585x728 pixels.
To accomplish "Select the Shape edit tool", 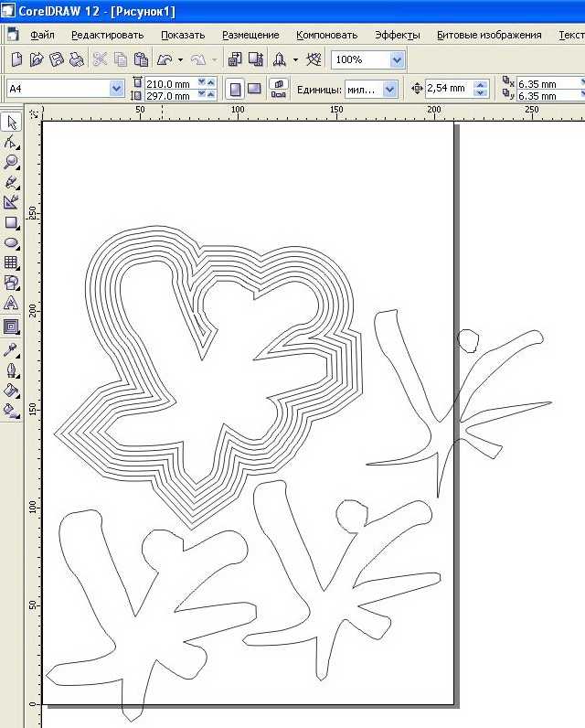I will click(x=11, y=143).
